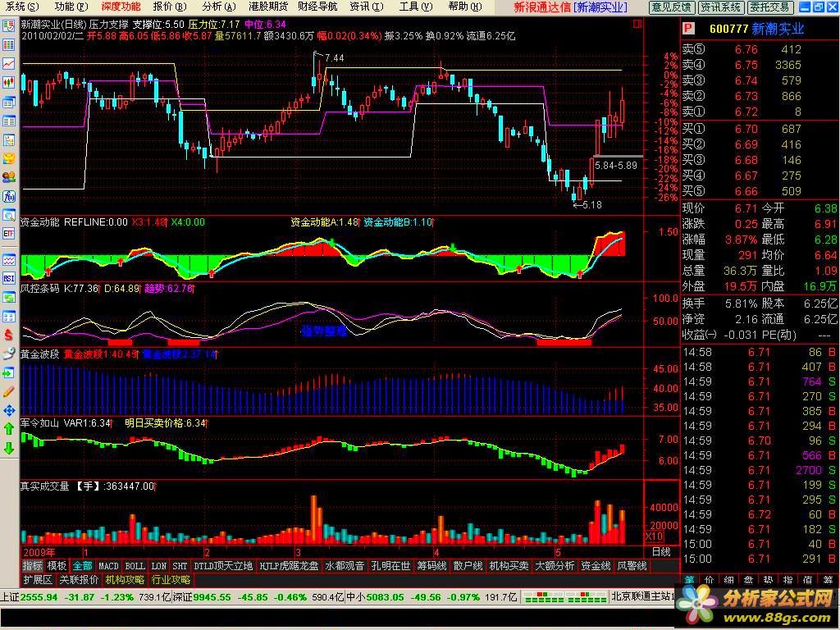Select the RSI indicator sidebar icon
The width and height of the screenshot is (840, 630).
pyautogui.click(x=8, y=279)
